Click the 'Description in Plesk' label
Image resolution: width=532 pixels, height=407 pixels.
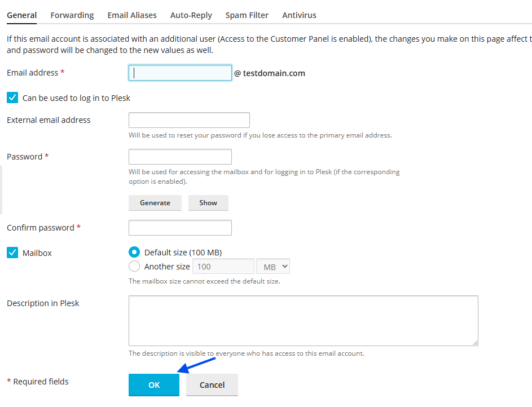(x=43, y=303)
